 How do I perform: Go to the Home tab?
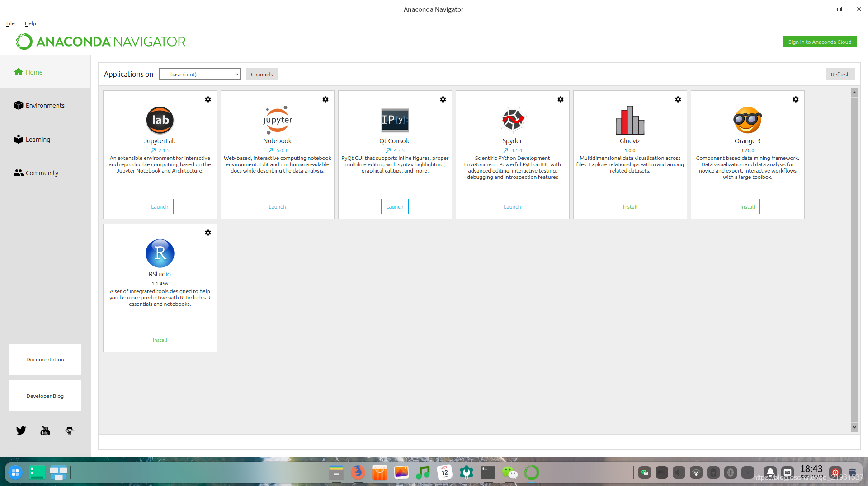(45, 72)
